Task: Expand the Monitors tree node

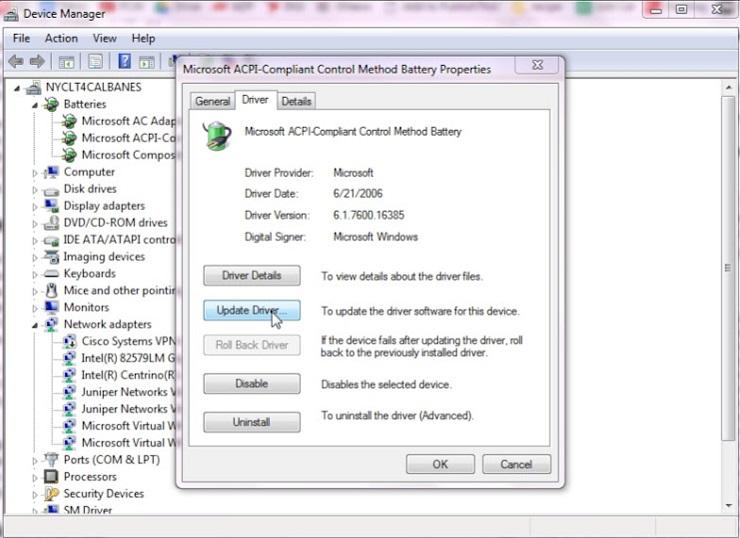Action: click(34, 308)
